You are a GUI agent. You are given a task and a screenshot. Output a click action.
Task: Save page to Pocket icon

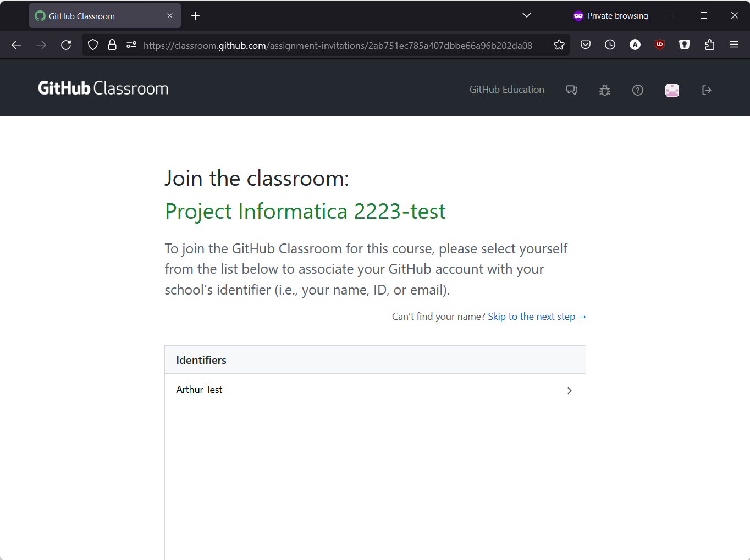(586, 45)
